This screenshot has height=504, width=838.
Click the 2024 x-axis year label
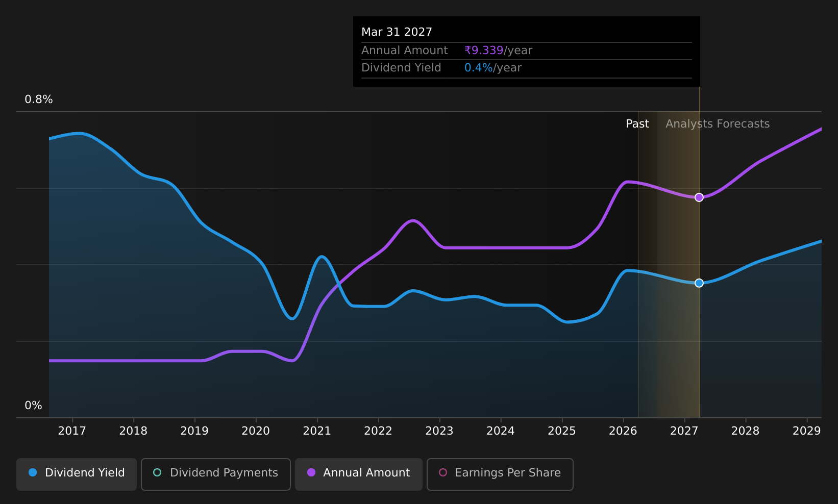pos(501,431)
